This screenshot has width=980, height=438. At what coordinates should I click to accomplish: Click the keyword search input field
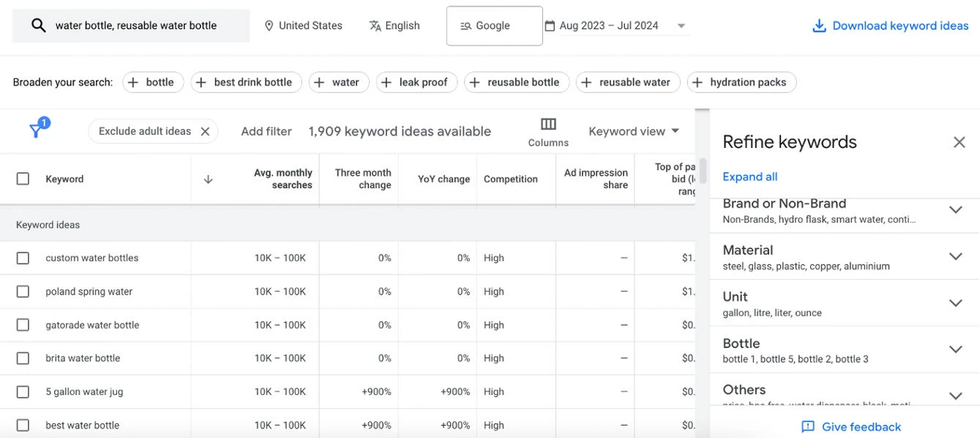coord(131,26)
